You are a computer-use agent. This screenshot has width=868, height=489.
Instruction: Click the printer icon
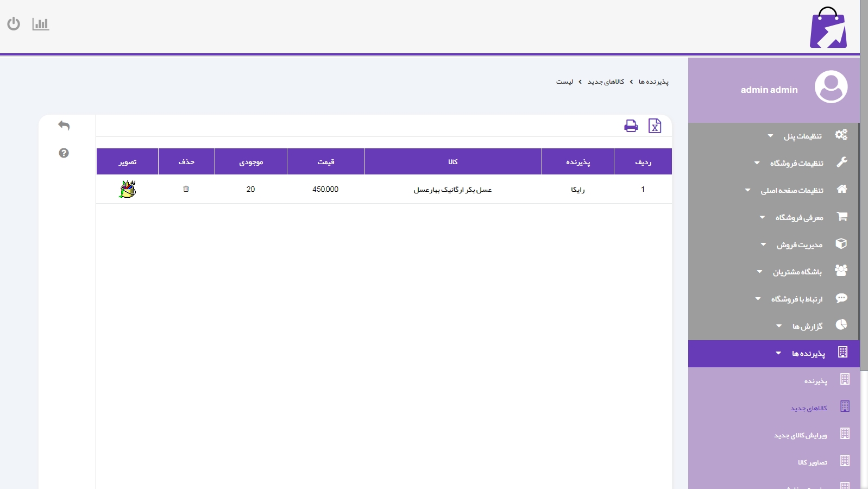[x=631, y=126]
